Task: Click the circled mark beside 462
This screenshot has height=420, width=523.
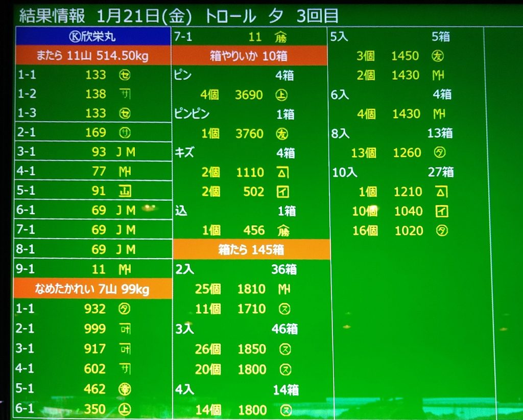Action: (x=124, y=389)
